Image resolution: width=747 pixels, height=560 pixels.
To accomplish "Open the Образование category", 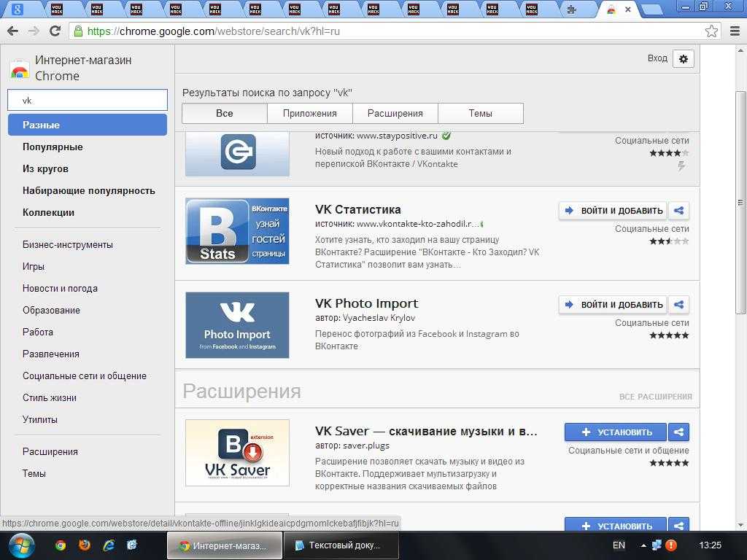I will click(x=51, y=310).
